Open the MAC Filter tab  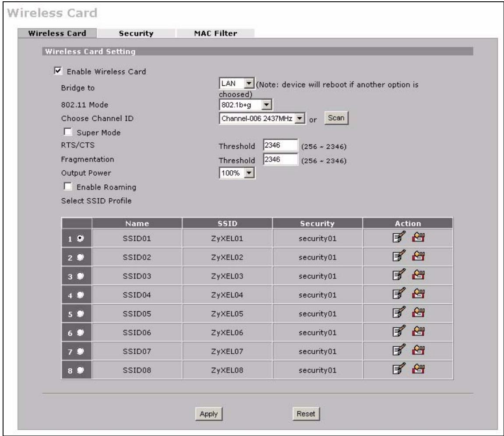[x=216, y=33]
